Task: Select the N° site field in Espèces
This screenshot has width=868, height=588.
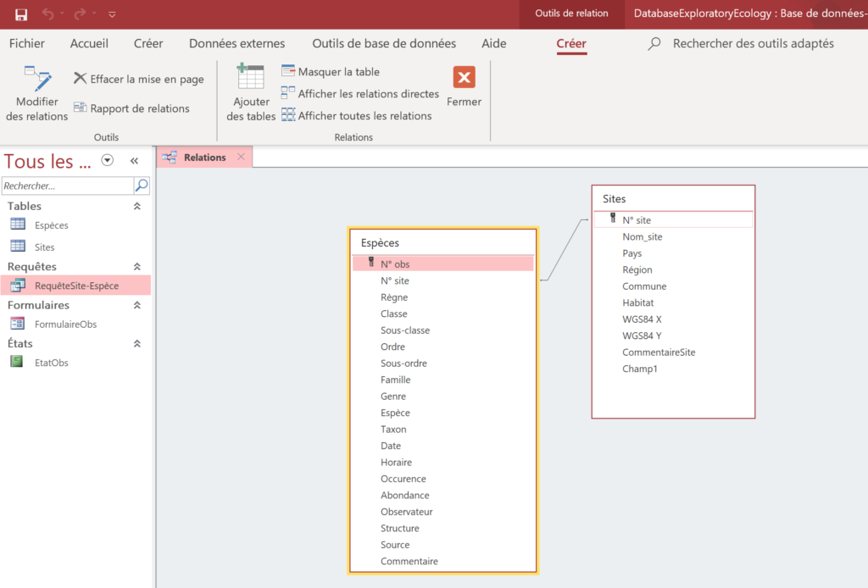Action: point(442,280)
